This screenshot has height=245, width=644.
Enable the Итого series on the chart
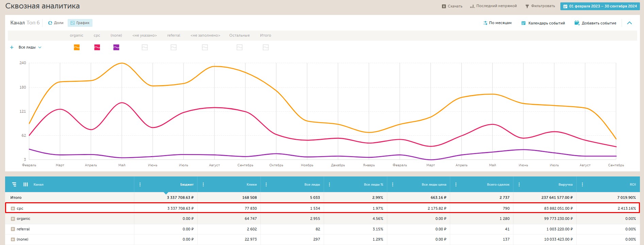pos(266,48)
